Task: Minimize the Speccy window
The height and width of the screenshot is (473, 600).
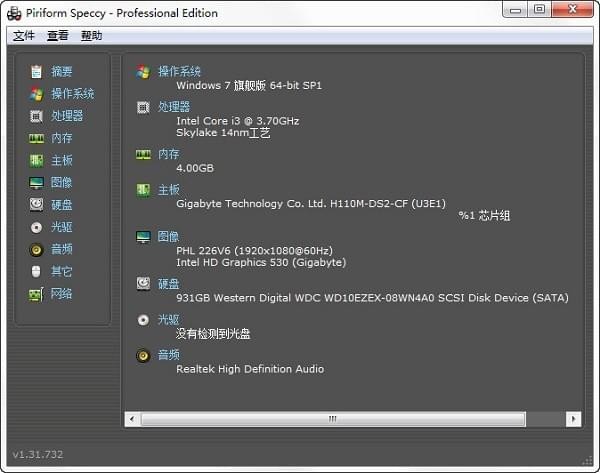Action: coord(515,10)
